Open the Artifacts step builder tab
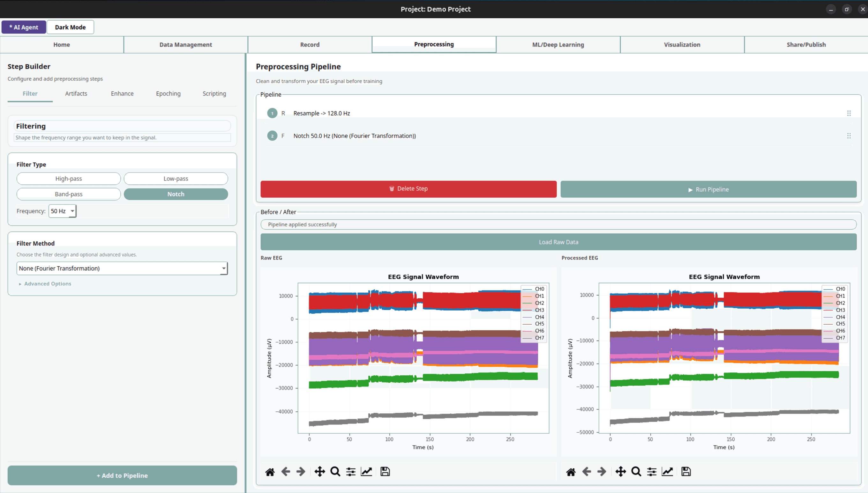The width and height of the screenshot is (868, 493). (76, 93)
